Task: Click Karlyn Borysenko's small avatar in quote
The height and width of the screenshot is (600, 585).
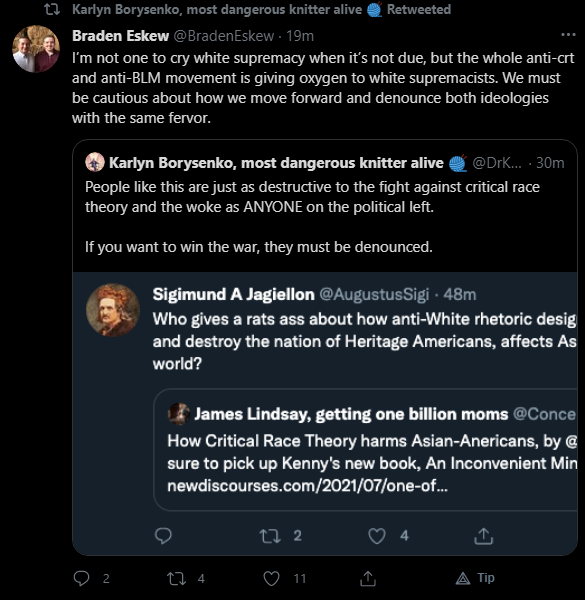Action: coord(95,162)
